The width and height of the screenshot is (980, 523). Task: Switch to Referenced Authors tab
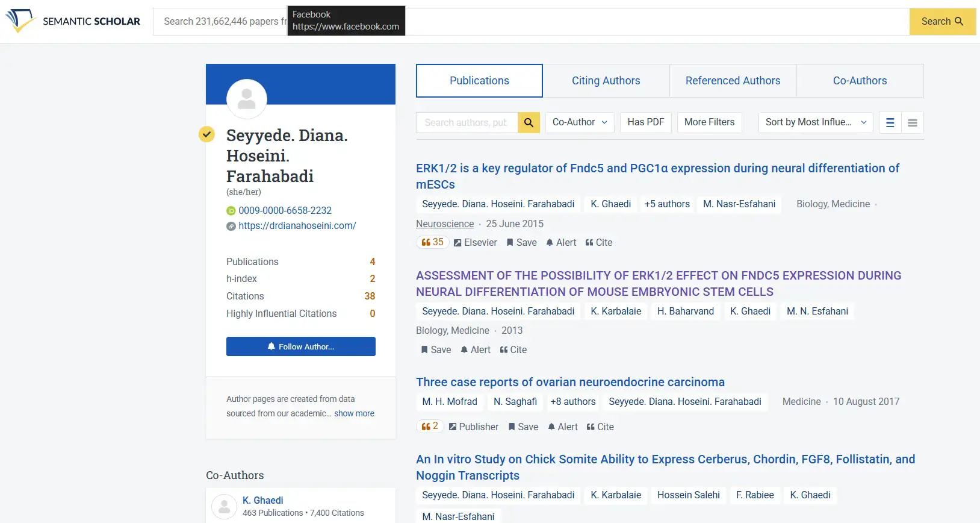[733, 81]
